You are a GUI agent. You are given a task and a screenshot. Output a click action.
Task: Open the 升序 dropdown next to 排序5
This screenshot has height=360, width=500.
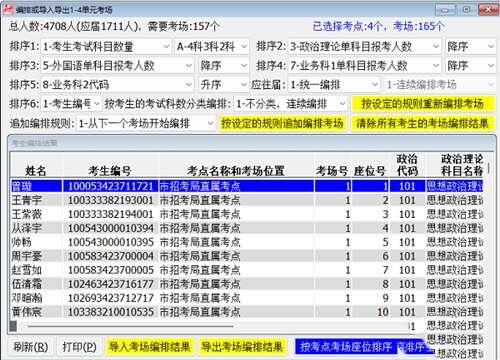click(x=223, y=85)
